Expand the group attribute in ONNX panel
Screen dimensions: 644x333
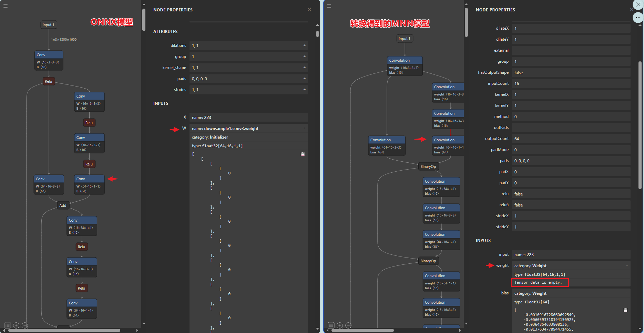(304, 57)
